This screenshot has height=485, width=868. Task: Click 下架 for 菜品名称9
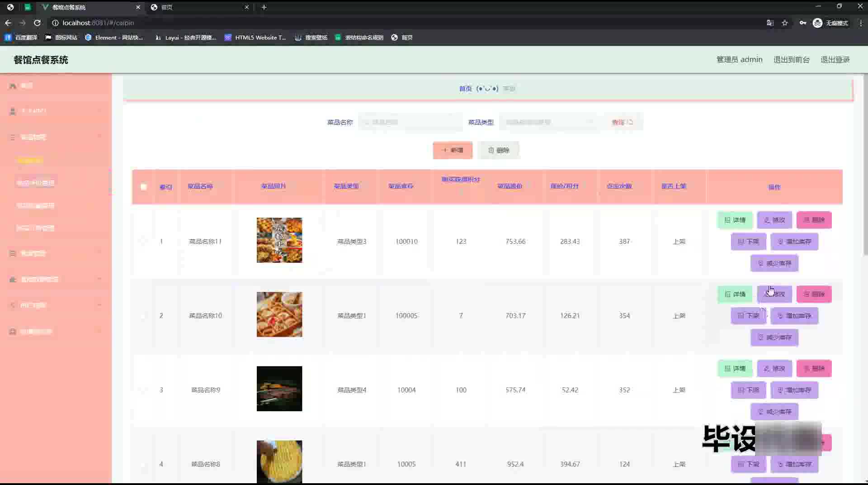[748, 390]
